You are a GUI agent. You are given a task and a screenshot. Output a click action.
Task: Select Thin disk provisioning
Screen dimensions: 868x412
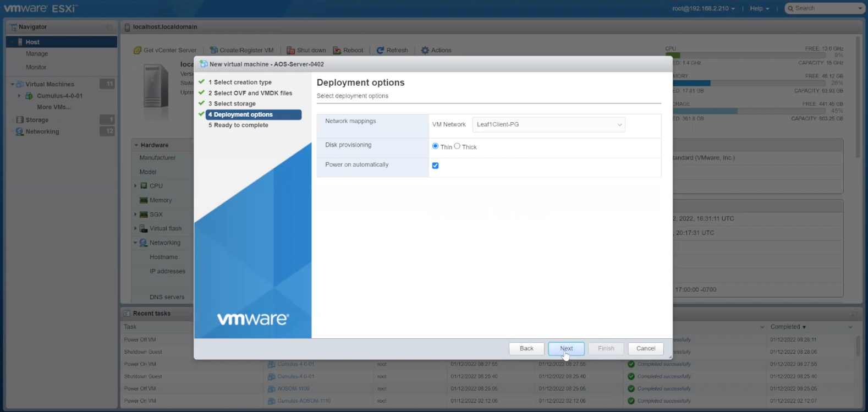tap(436, 146)
